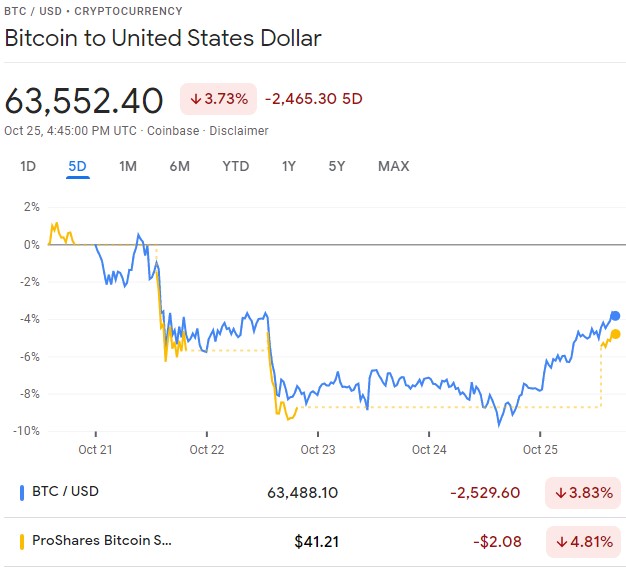Open the MAX chart view
626x572 pixels.
pos(393,166)
